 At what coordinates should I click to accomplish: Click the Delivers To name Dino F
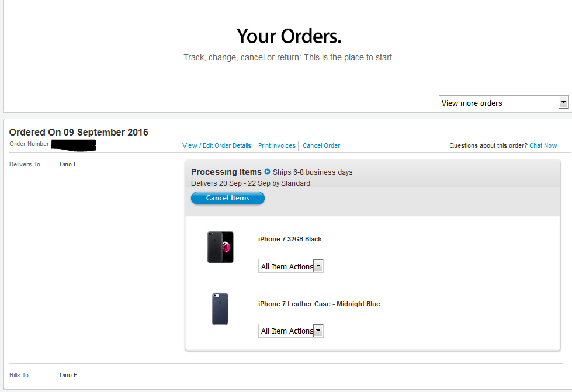click(x=68, y=165)
